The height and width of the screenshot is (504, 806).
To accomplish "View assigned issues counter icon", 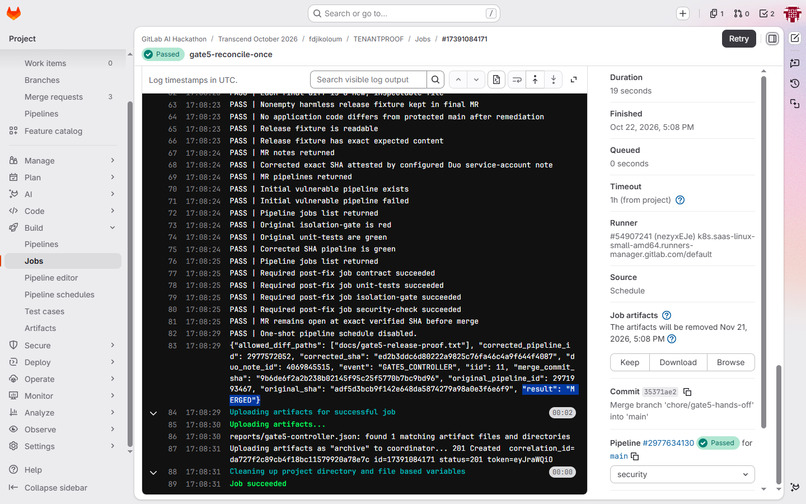I will click(717, 13).
